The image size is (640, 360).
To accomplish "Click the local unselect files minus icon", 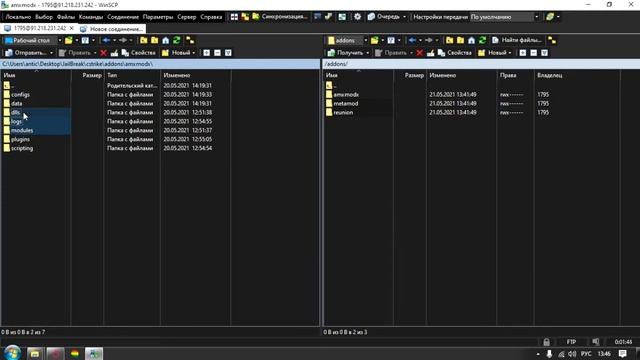I will click(218, 53).
